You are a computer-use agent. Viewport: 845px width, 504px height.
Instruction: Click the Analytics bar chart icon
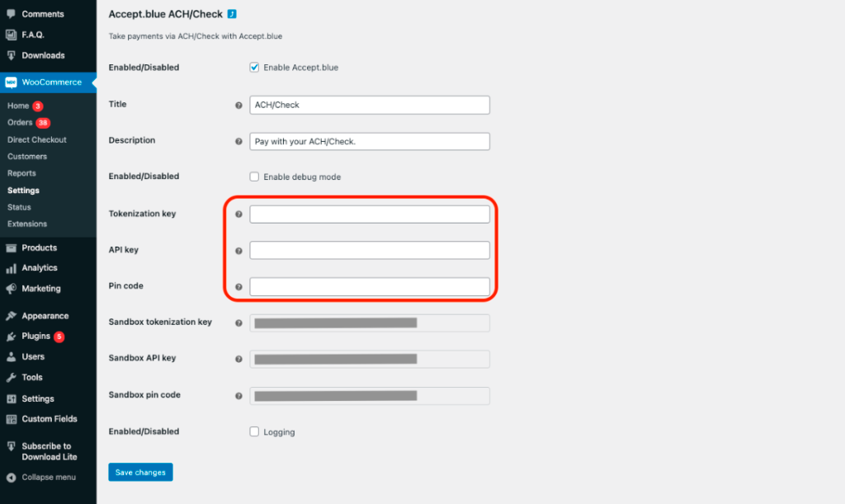click(x=11, y=268)
